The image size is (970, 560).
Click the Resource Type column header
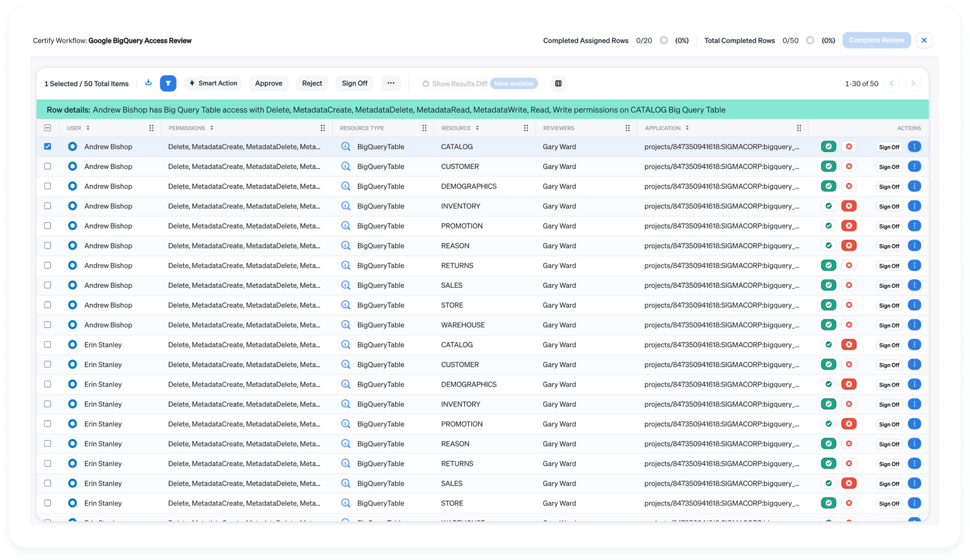[x=362, y=128]
